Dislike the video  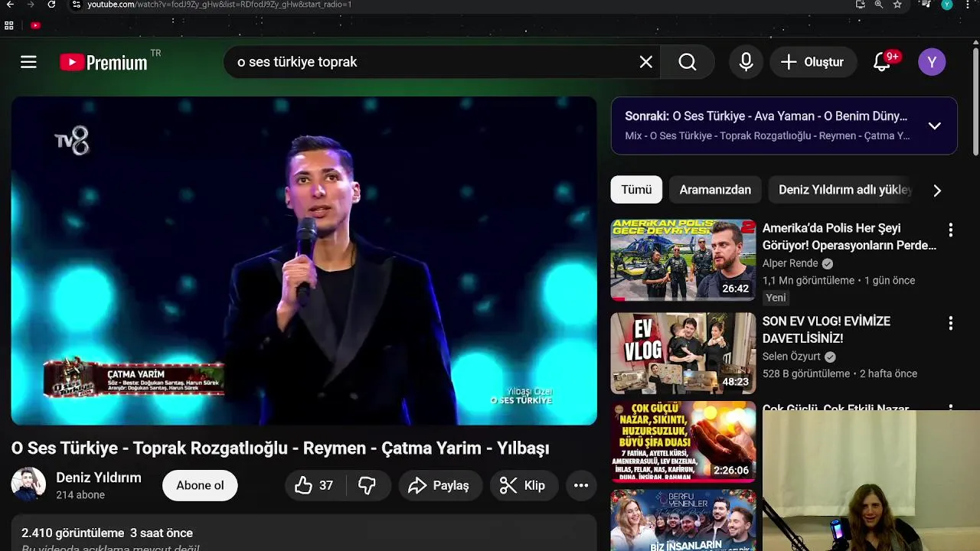pyautogui.click(x=367, y=485)
